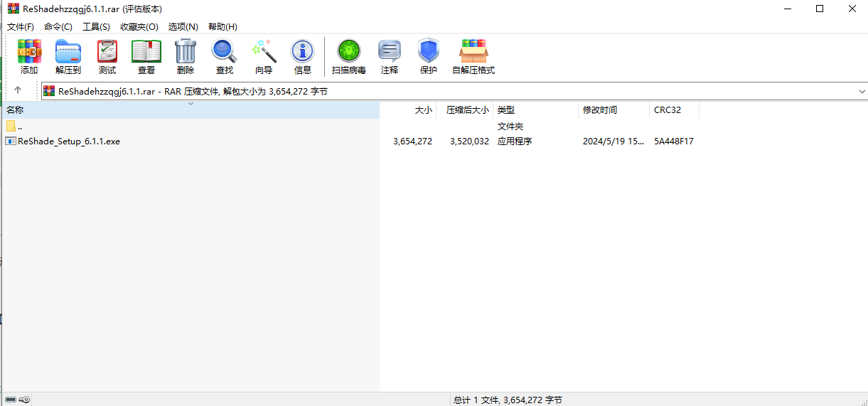The image size is (868, 406).
Task: Click the 文件夹 type text
Action: [510, 127]
